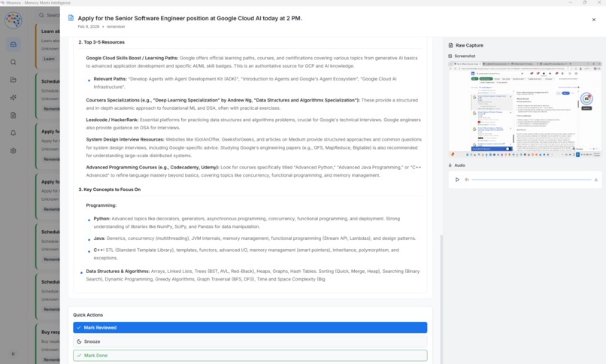606x364 pixels.
Task: Select the 'Learn ab...' memory card
Action: (48, 46)
